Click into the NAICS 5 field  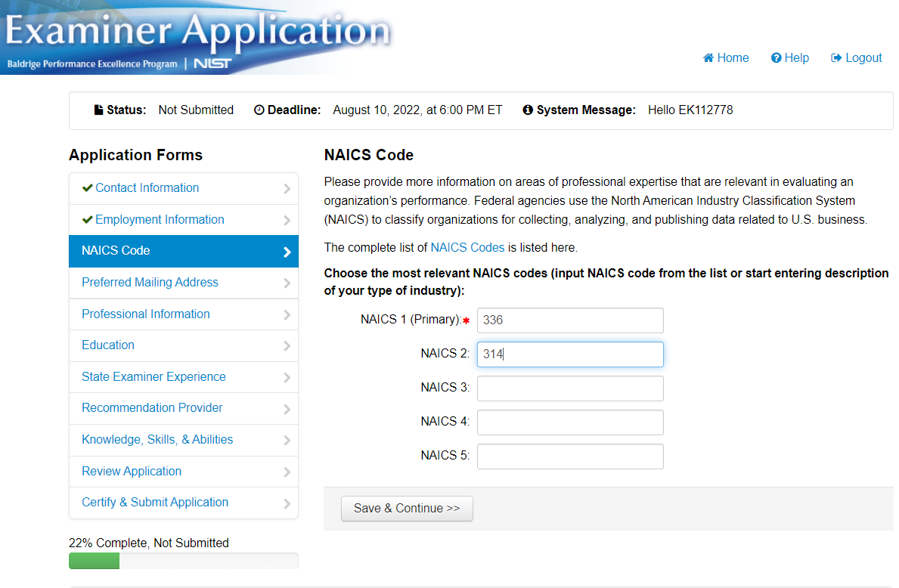(x=570, y=456)
